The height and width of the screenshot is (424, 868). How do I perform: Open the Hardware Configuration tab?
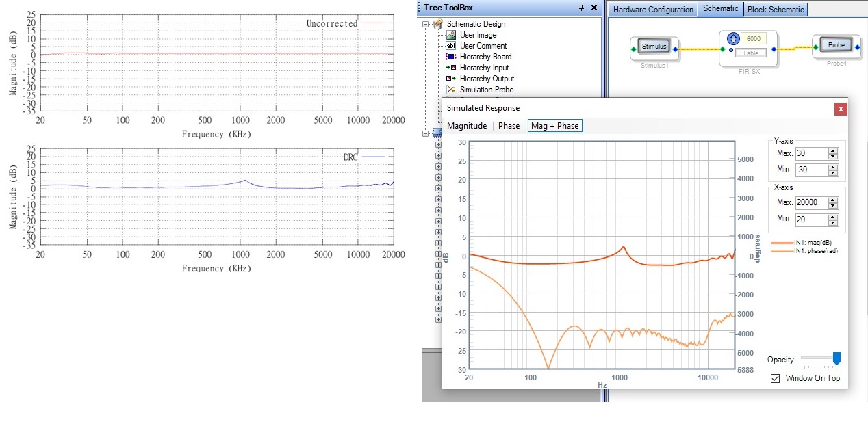click(x=653, y=10)
